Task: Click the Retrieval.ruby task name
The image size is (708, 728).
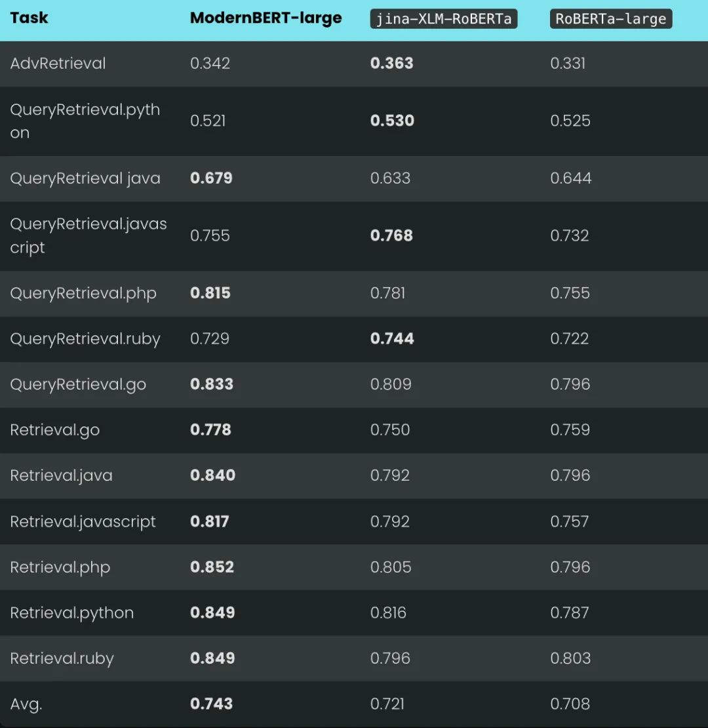Action: [62, 658]
